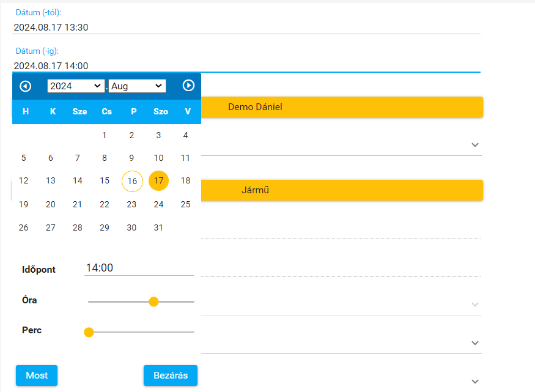Image resolution: width=535 pixels, height=392 pixels.
Task: Click the Demo Dániel yellow bar
Action: coord(341,107)
